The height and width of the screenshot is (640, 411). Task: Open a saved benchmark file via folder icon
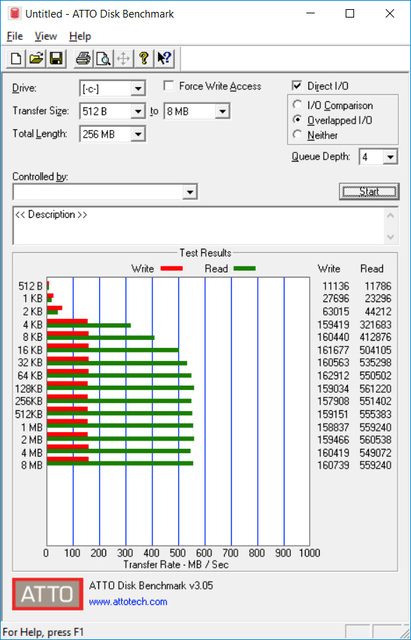pos(36,58)
